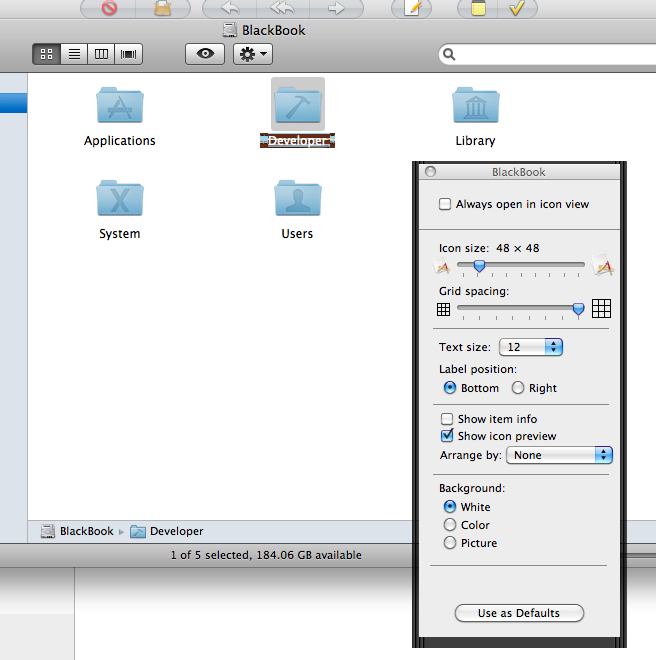Click the System folder name label
The width and height of the screenshot is (656, 660).
click(120, 234)
